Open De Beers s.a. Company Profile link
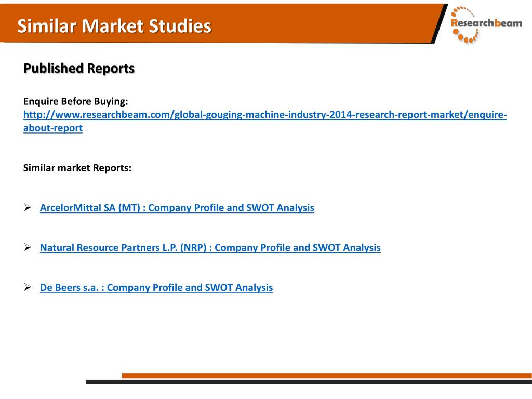This screenshot has width=532, height=399. 156,288
